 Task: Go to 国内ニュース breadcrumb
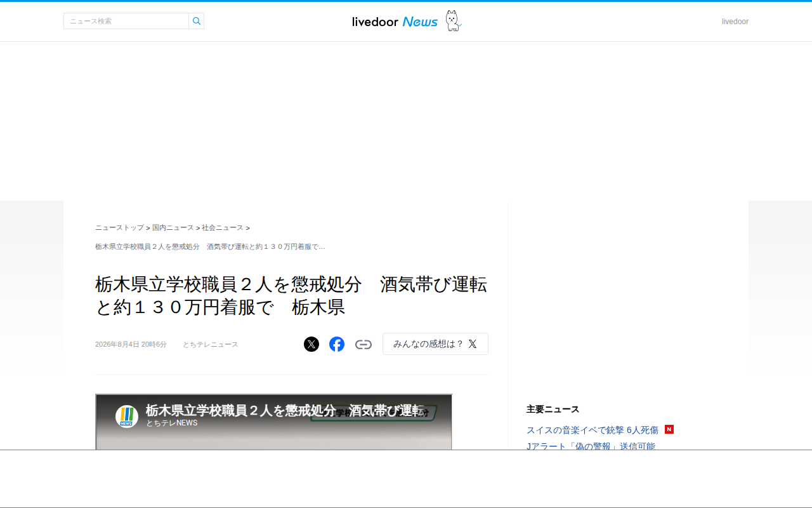[173, 227]
